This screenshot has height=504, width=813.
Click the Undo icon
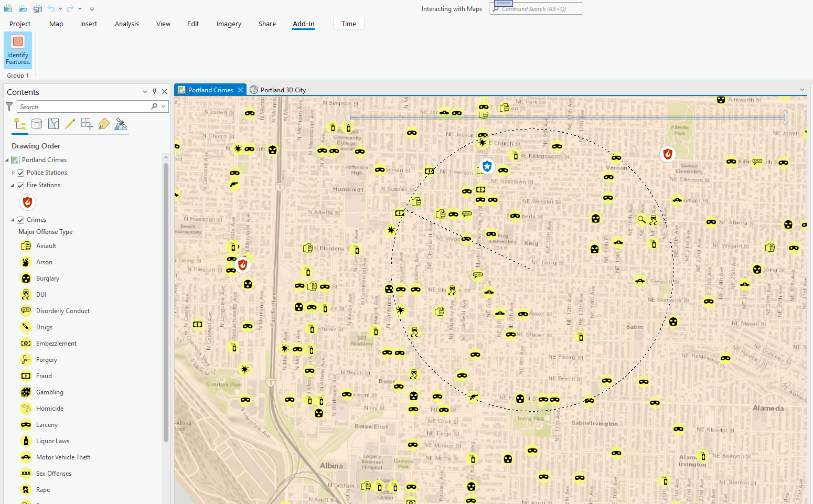pyautogui.click(x=50, y=8)
